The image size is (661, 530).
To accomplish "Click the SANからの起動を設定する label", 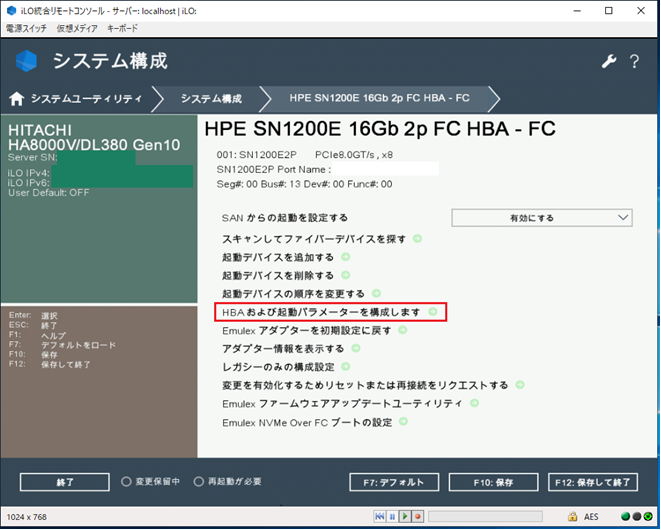I will (x=285, y=218).
